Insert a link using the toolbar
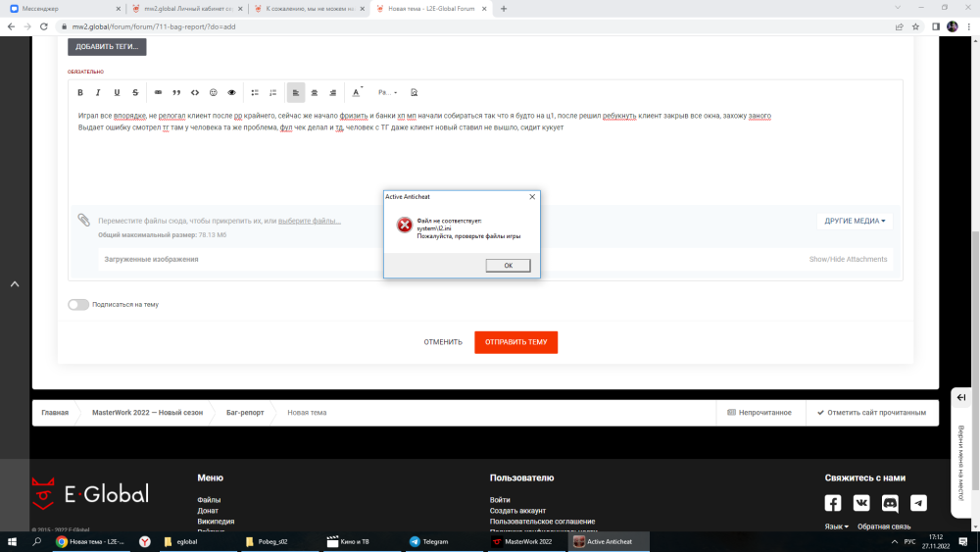 click(x=158, y=92)
